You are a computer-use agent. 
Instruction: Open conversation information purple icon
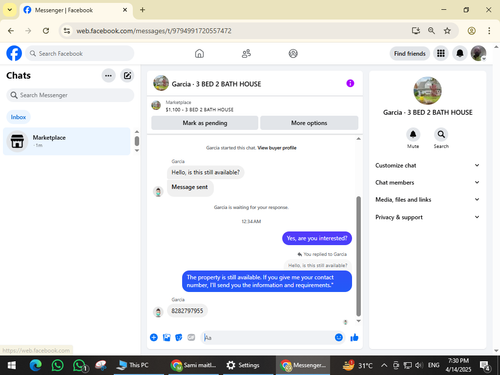(350, 83)
